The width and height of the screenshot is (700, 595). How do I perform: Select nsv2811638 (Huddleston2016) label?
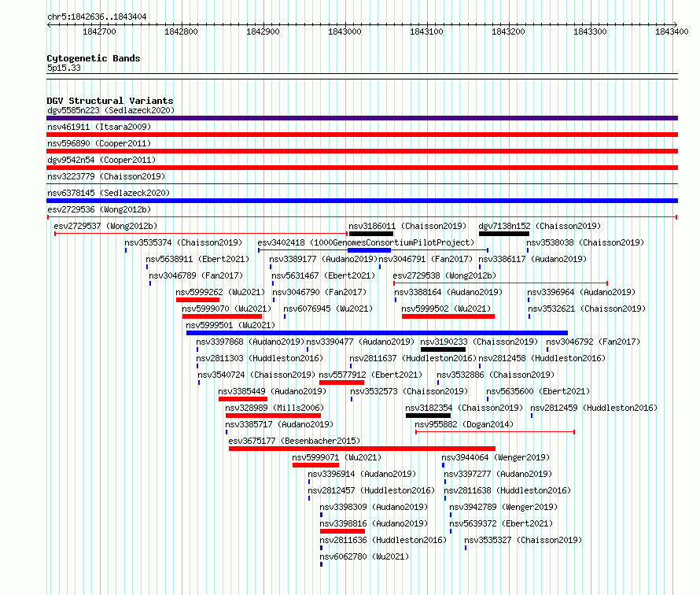[x=507, y=490]
